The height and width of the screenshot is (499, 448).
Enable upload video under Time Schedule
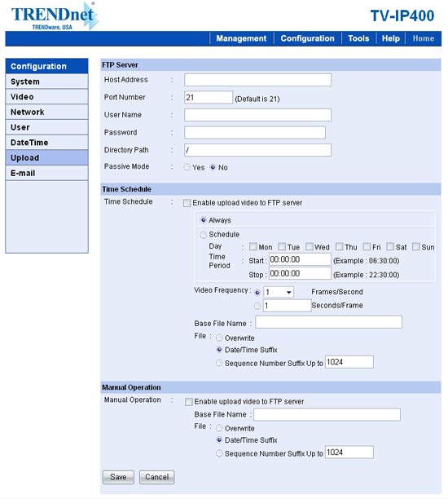(187, 203)
